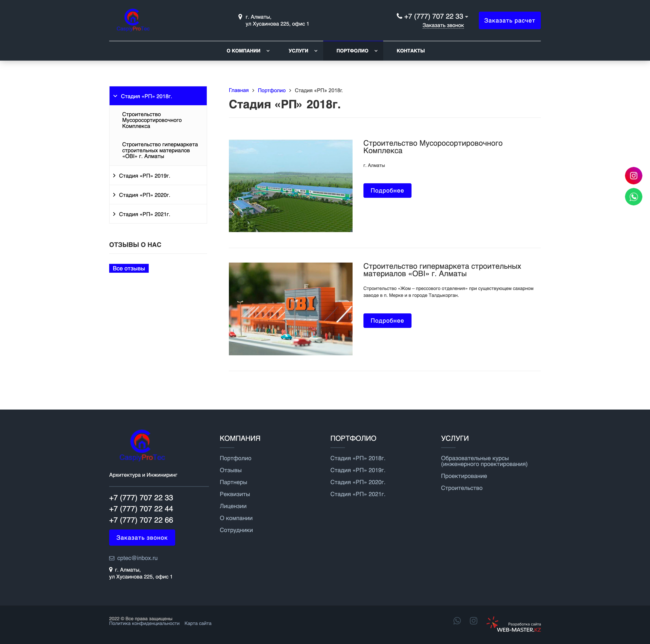This screenshot has height=644, width=650.
Task: Click the Заказать расчет button
Action: click(x=510, y=21)
